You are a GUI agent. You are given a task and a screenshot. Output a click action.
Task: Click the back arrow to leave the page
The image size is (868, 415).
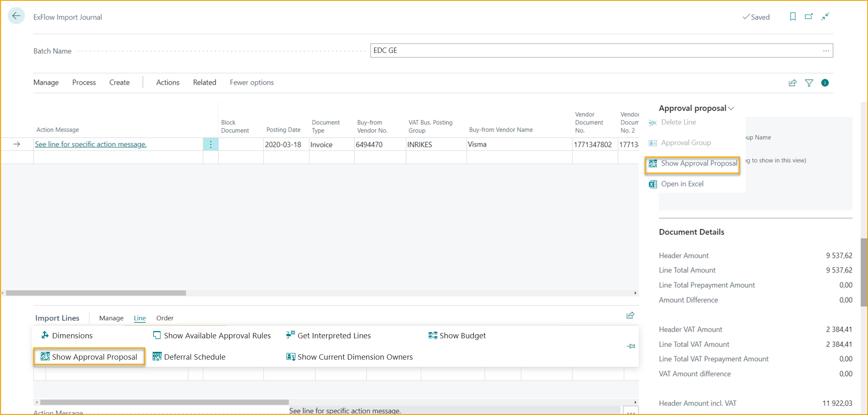(x=16, y=16)
